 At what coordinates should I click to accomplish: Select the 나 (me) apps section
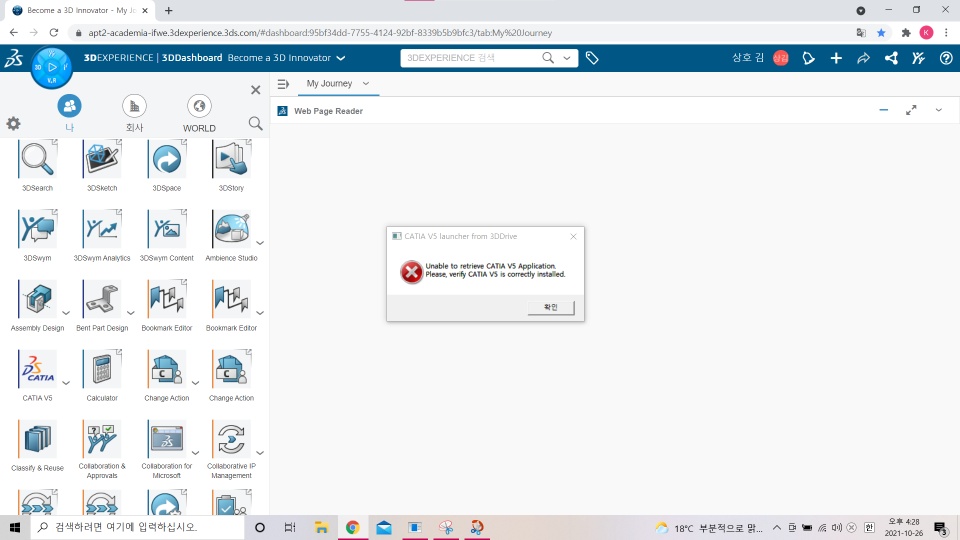(x=69, y=114)
